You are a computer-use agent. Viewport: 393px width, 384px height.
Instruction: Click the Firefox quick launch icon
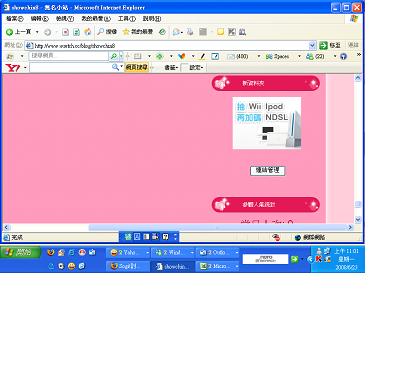click(50, 252)
